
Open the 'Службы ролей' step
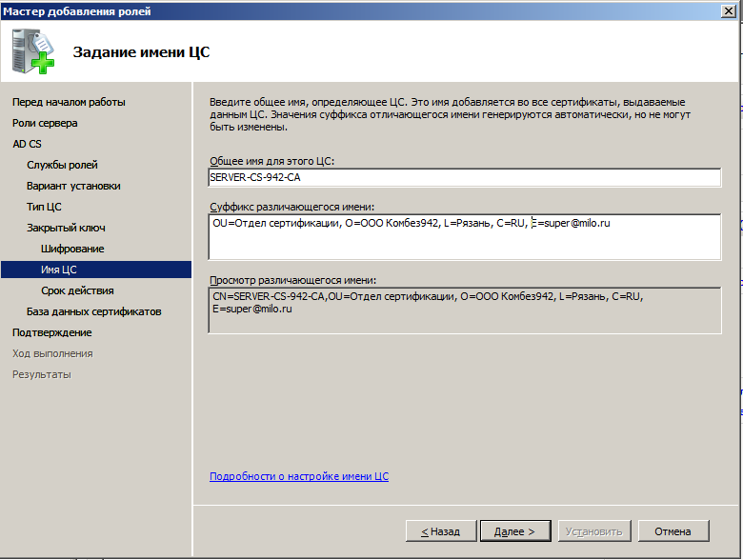coord(62,165)
